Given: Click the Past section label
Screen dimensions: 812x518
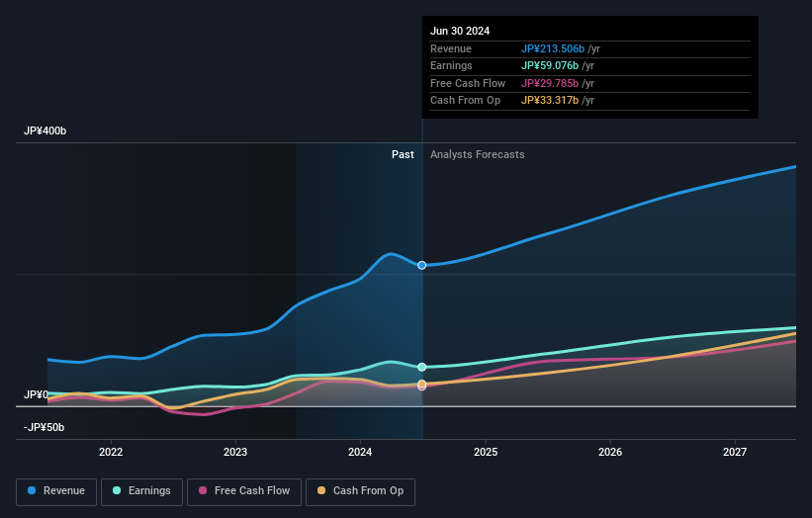Looking at the screenshot, I should (403, 154).
